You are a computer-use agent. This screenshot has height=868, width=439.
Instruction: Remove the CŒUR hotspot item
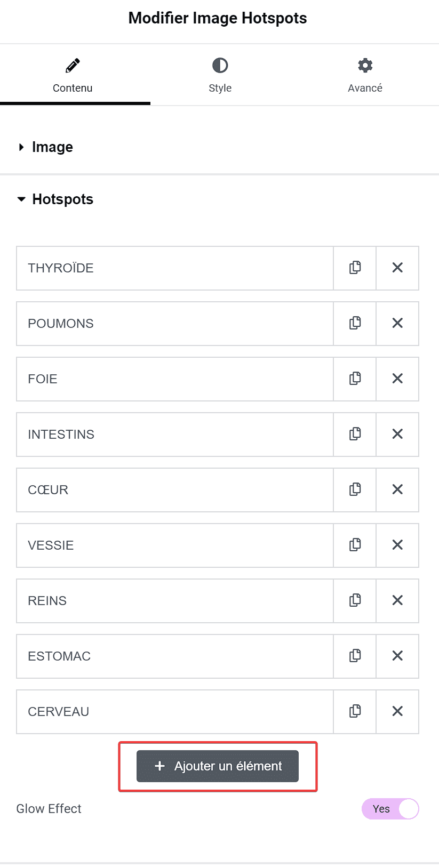click(397, 489)
